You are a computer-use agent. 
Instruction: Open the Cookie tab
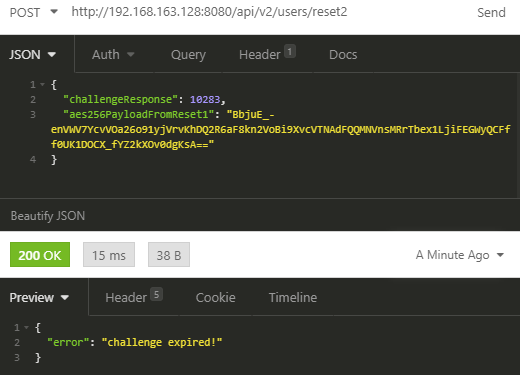coord(216,297)
